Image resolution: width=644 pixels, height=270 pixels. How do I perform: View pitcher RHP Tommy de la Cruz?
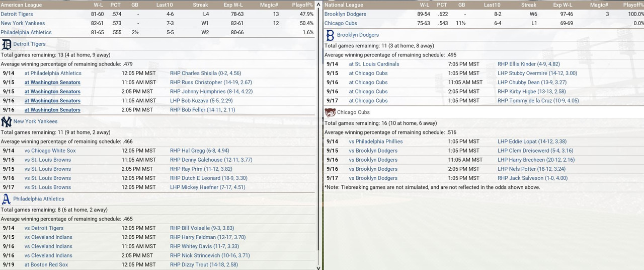pos(538,101)
